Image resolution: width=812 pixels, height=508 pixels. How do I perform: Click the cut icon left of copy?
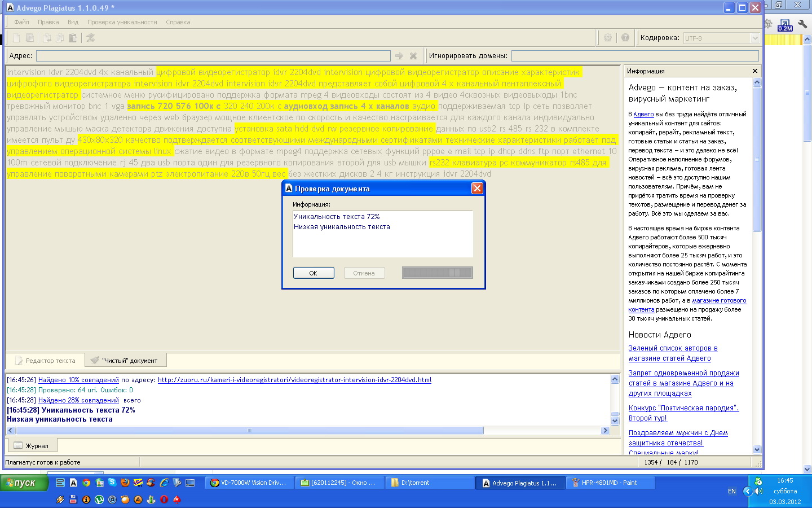(x=47, y=38)
